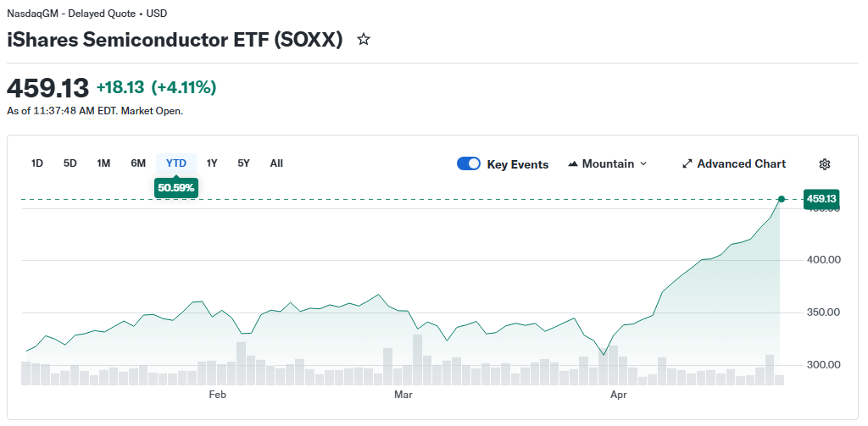Click the 459.13 current price chart label
The height and width of the screenshot is (426, 868).
pos(821,199)
